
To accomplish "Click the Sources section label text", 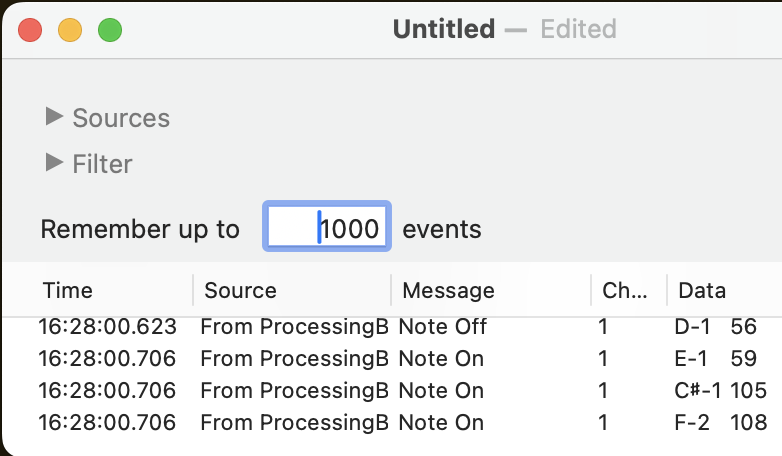I will [121, 118].
